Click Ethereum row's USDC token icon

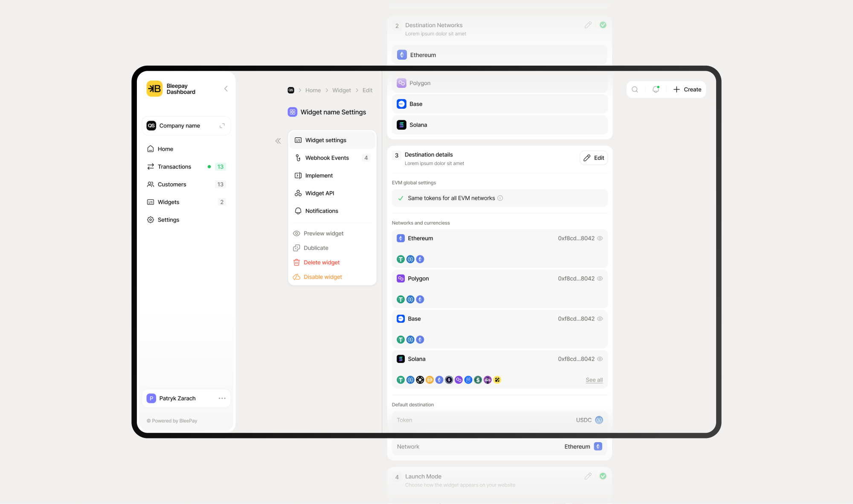[x=410, y=259]
